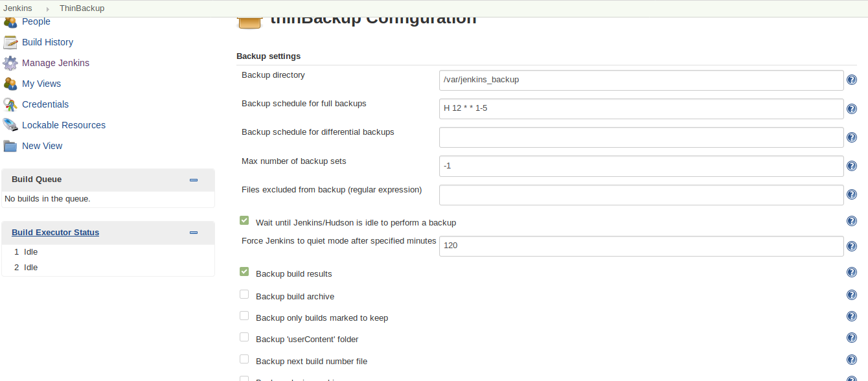Click 'Force Jenkins to quiet mode' label

(x=339, y=241)
